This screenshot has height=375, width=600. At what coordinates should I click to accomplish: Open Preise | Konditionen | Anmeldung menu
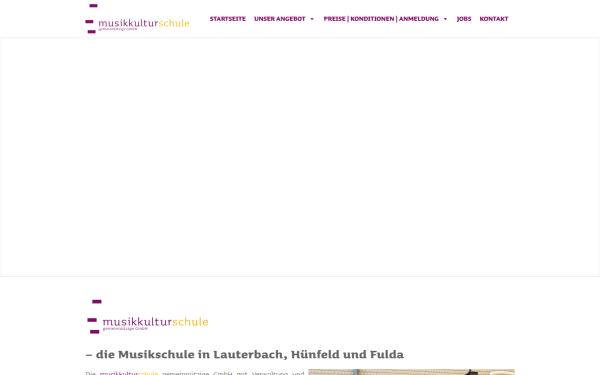(381, 19)
